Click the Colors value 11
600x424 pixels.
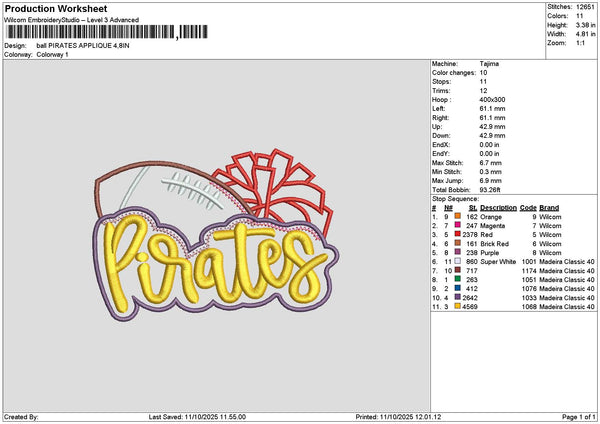(x=579, y=16)
